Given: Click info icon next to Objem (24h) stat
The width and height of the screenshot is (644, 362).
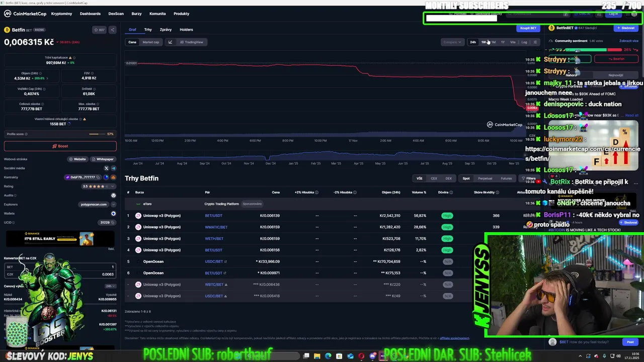Looking at the screenshot, I should [x=40, y=73].
